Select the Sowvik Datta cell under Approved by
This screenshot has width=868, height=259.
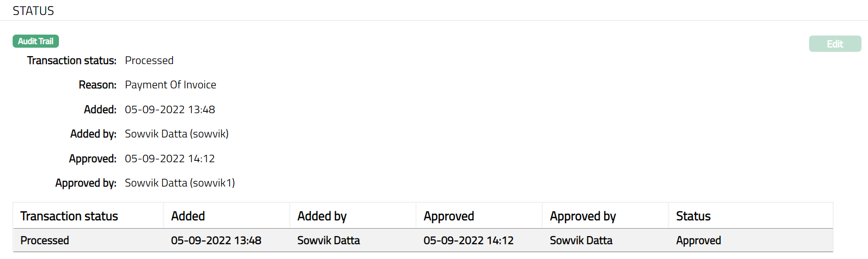[581, 240]
